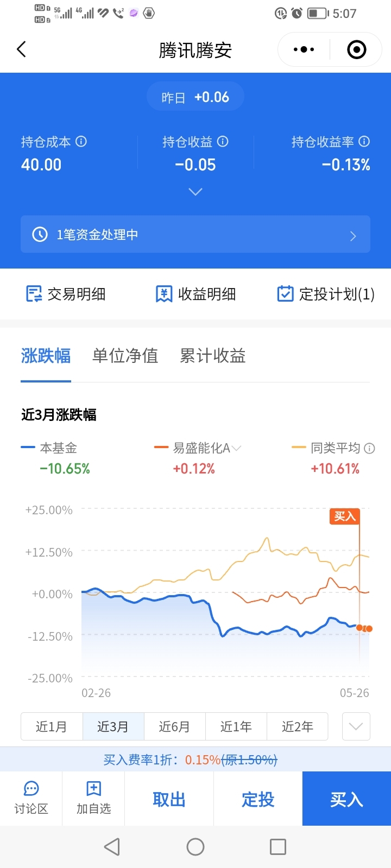Open the three-dot mini program menu
This screenshot has height=868, width=391.
tap(304, 49)
